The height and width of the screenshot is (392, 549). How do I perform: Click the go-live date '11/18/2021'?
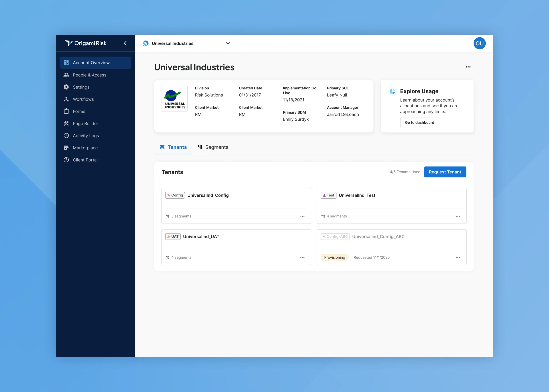point(293,100)
